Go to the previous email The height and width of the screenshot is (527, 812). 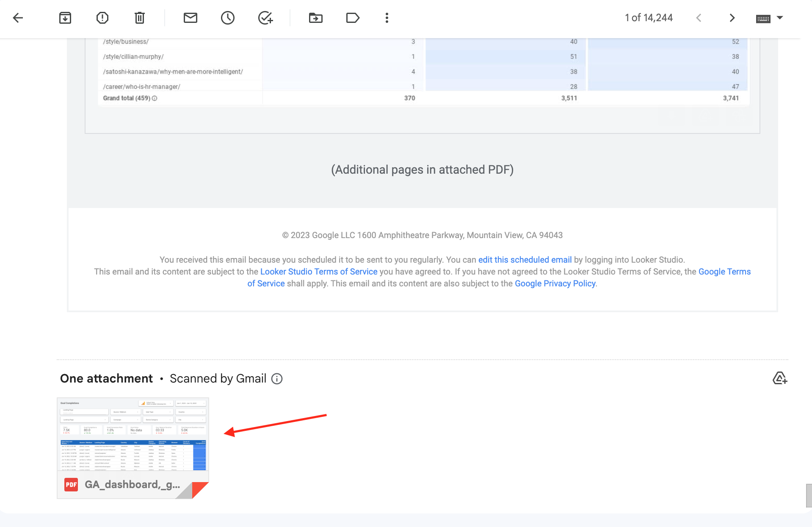pos(699,18)
